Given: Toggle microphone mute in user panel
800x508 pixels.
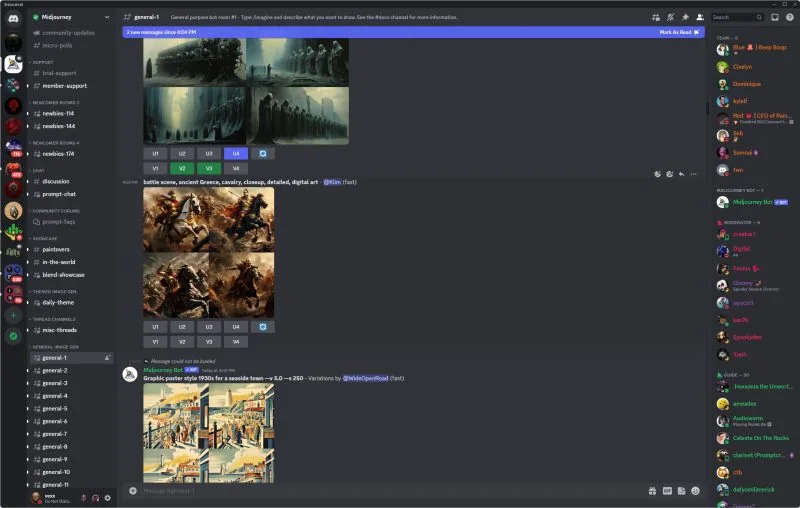Looking at the screenshot, I should 84,498.
